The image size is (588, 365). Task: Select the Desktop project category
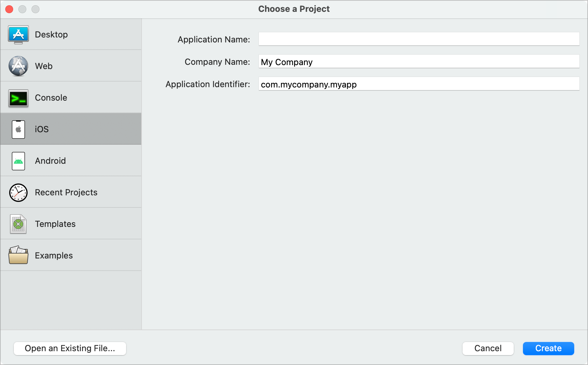point(51,35)
